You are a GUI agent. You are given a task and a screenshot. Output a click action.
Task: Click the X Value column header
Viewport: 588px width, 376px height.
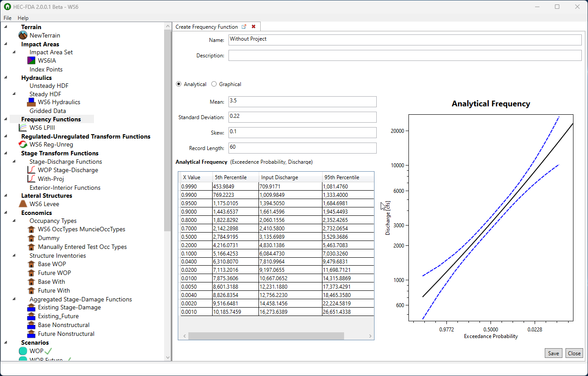(196, 177)
